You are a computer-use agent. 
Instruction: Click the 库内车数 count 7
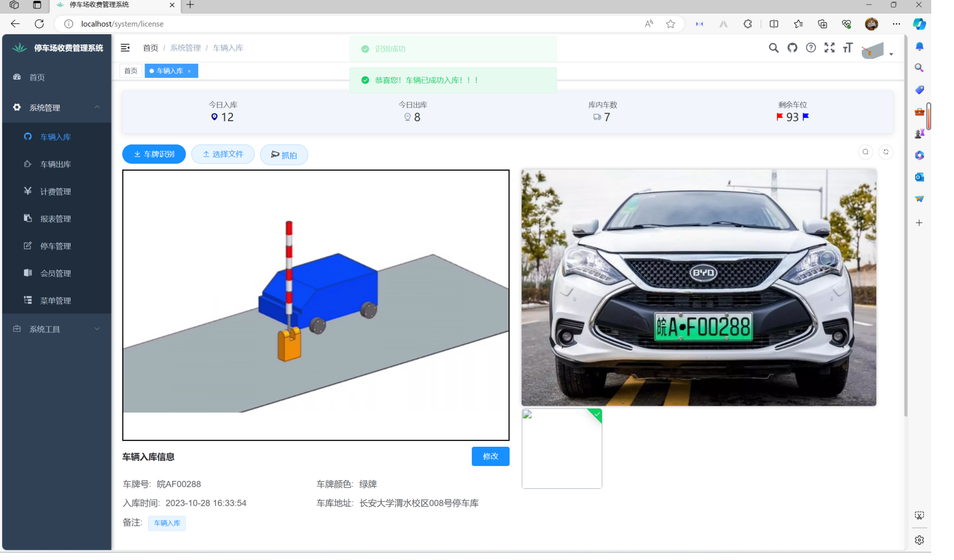(x=607, y=117)
